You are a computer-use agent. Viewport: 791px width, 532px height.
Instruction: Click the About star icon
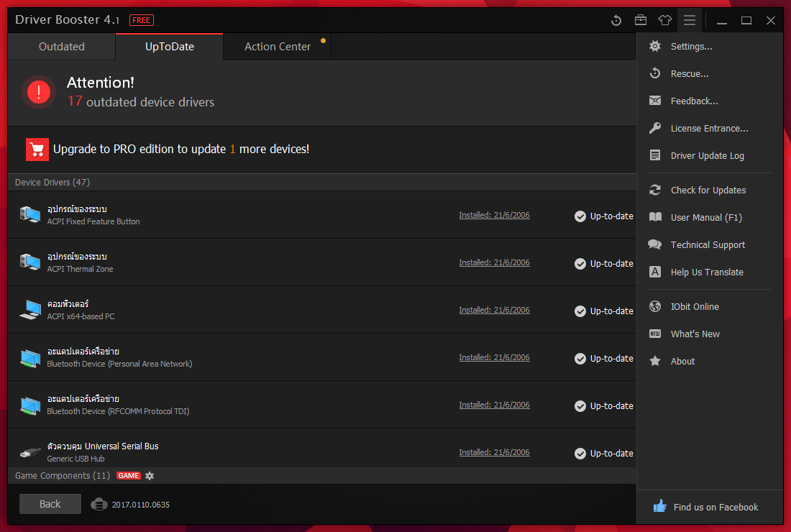[655, 361]
